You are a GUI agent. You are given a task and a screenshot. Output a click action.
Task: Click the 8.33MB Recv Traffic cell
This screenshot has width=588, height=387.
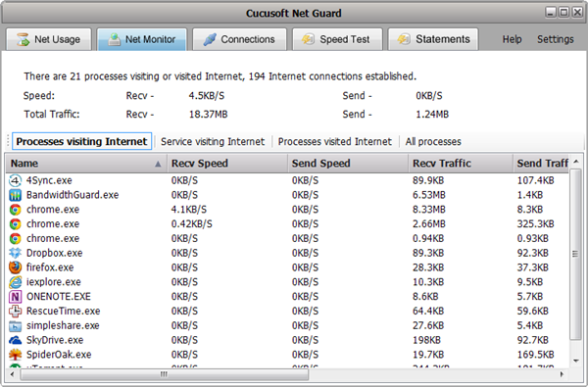(429, 210)
